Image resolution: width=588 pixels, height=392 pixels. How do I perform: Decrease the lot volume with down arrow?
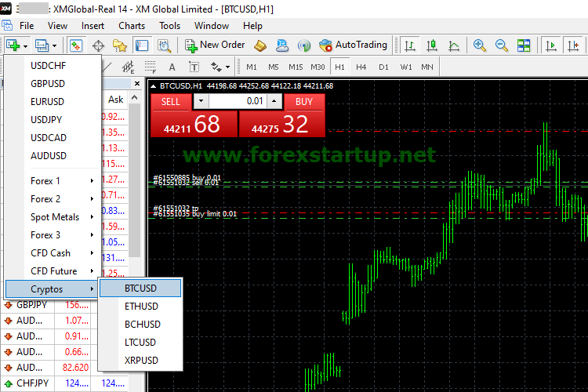click(201, 101)
